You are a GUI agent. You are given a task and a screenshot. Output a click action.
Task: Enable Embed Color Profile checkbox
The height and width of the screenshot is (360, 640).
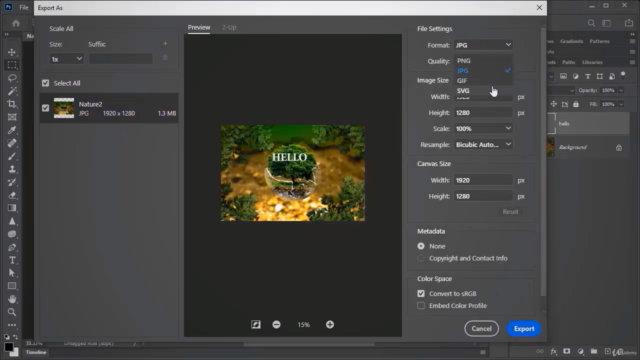(x=421, y=306)
